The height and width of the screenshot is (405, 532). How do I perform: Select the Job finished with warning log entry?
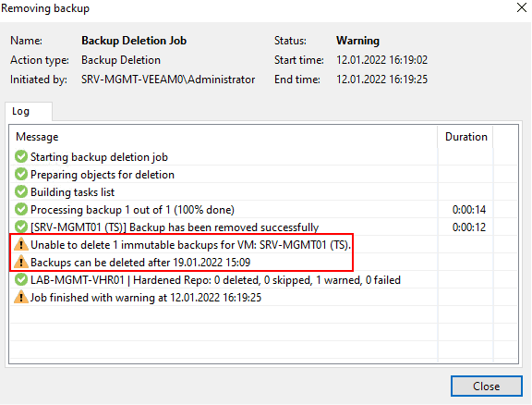pos(146,298)
